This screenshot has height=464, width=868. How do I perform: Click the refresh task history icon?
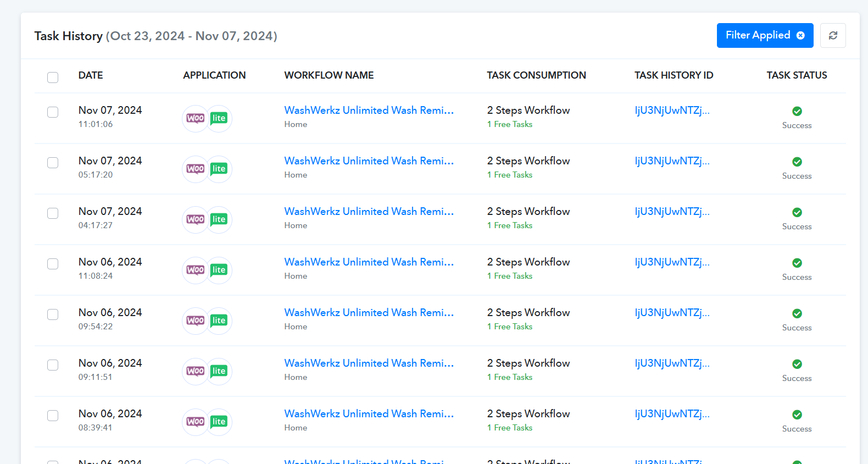click(833, 35)
